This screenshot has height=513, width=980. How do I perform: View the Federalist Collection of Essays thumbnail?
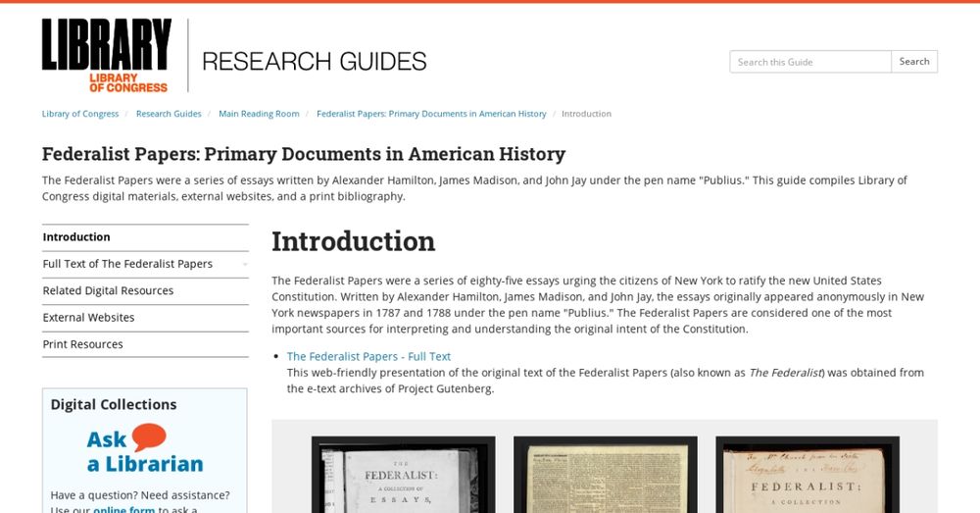(403, 475)
